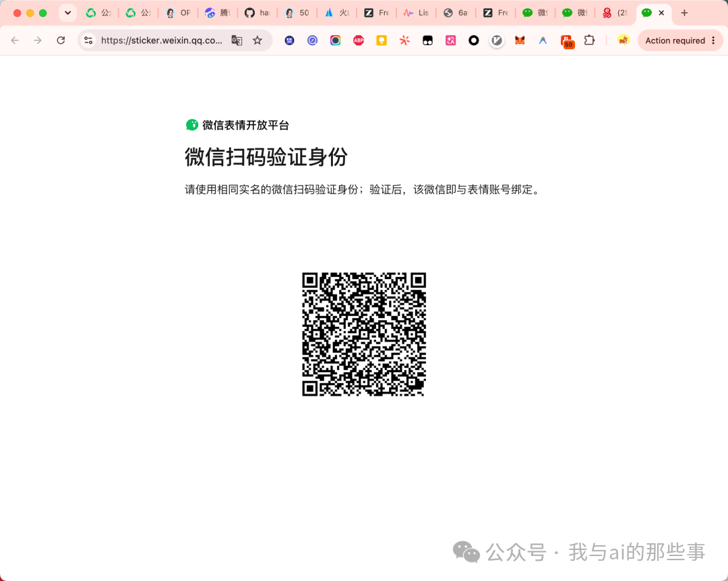Viewport: 728px width, 581px height.
Task: Switch to the Tencent cloud tab
Action: click(x=218, y=13)
